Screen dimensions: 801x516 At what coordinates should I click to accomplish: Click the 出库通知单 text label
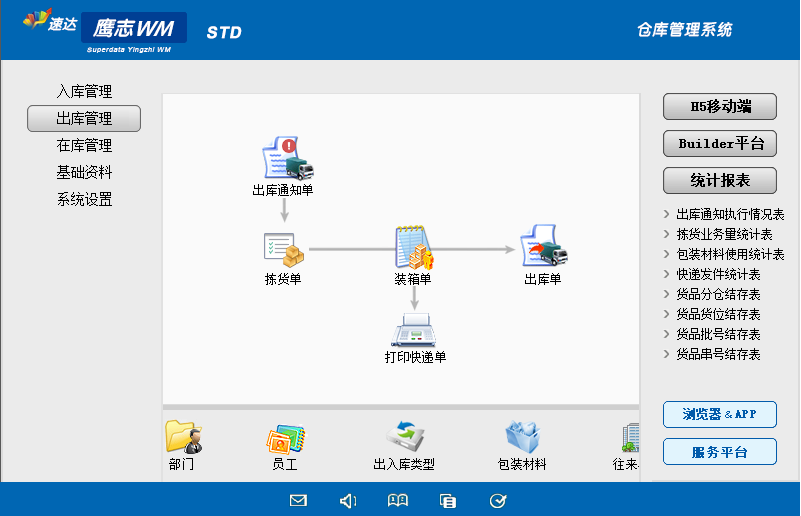tap(282, 191)
